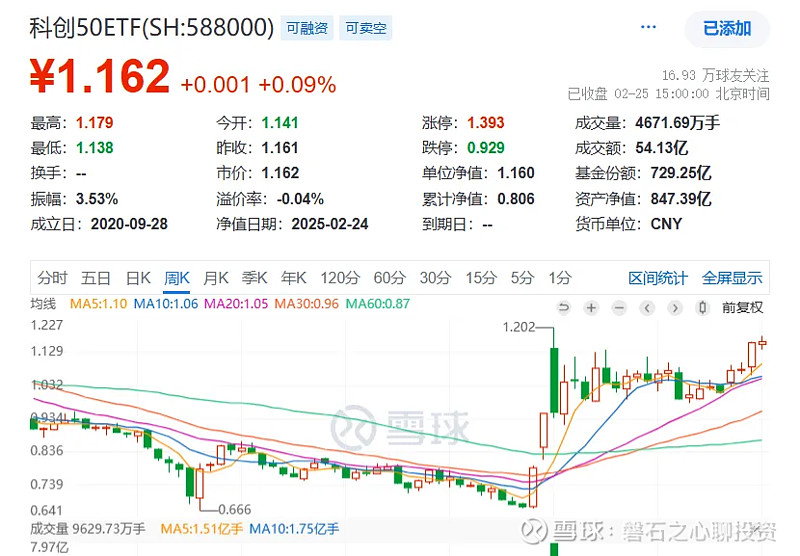Switch to the 分时 tab
Screen dimensions: 800x556
click(53, 278)
